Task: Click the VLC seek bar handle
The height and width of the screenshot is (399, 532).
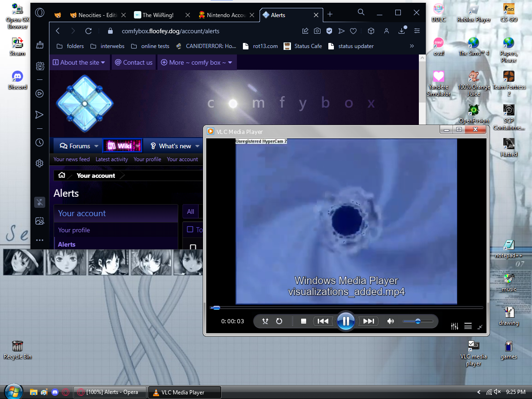Action: [x=216, y=308]
